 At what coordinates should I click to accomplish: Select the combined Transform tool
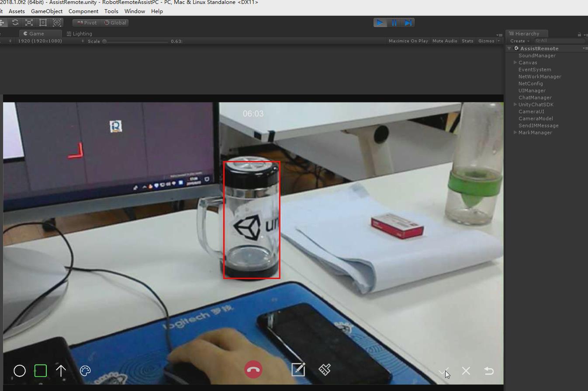click(57, 22)
